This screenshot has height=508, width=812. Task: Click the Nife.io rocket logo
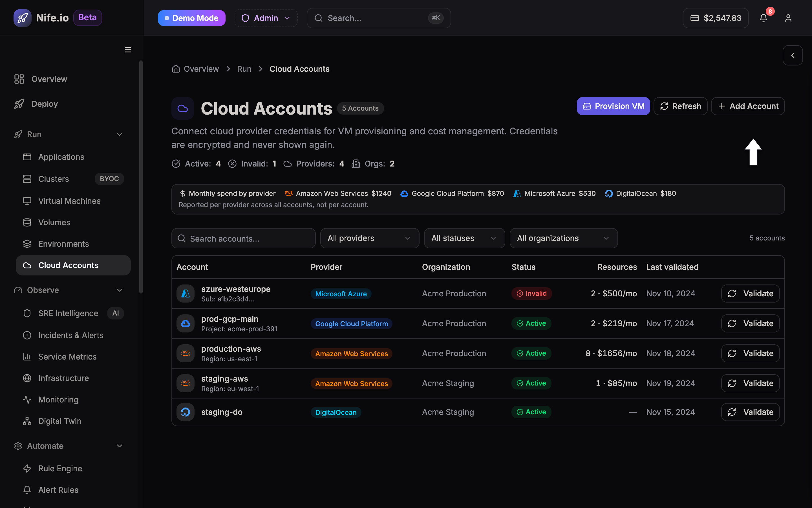pos(23,18)
